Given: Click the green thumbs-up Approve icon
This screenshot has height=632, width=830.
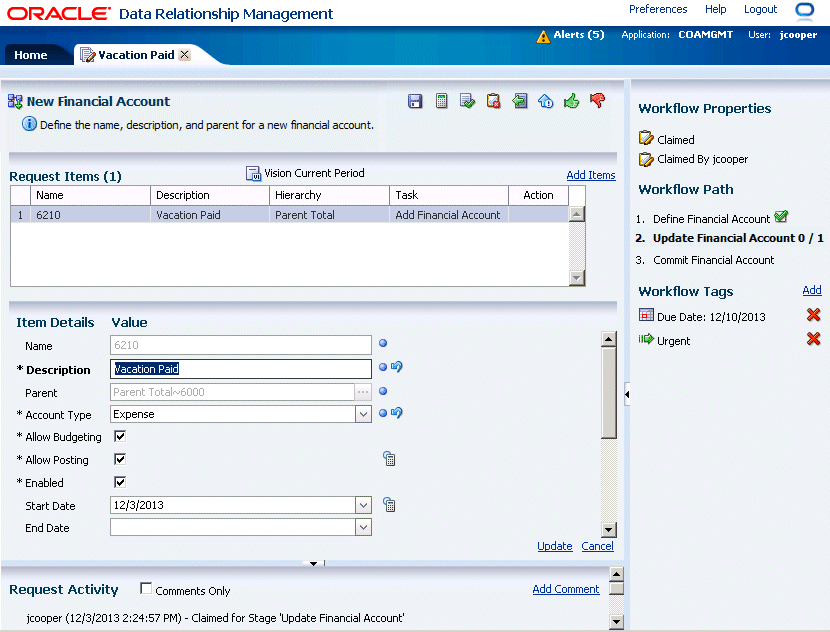Looking at the screenshot, I should (572, 101).
